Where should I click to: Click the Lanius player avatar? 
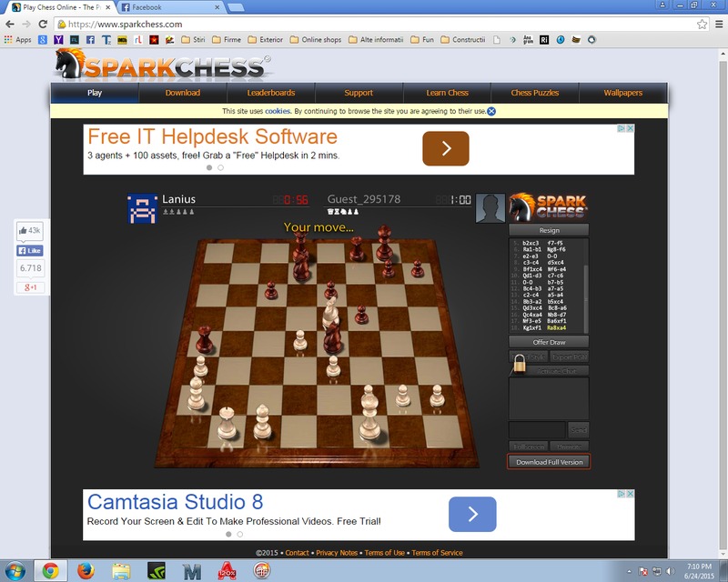pyautogui.click(x=142, y=209)
